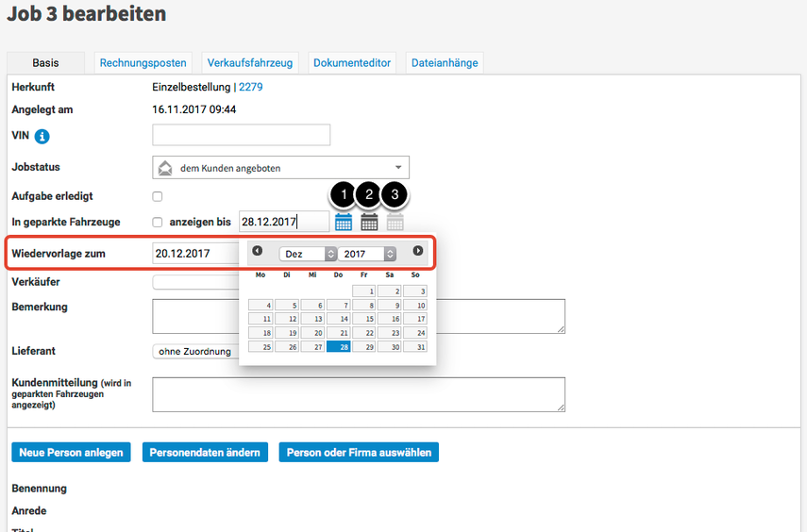Click the envelope icon in Jobstatus field

coord(165,168)
